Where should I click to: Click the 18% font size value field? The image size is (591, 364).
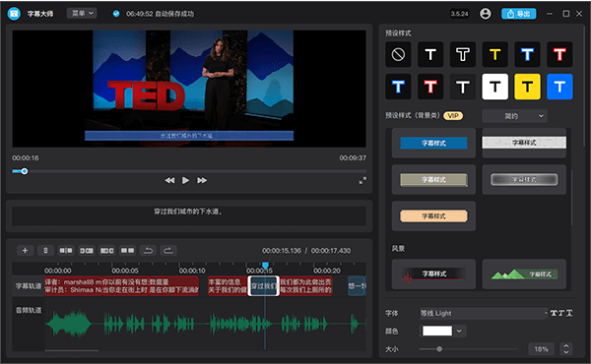click(541, 349)
